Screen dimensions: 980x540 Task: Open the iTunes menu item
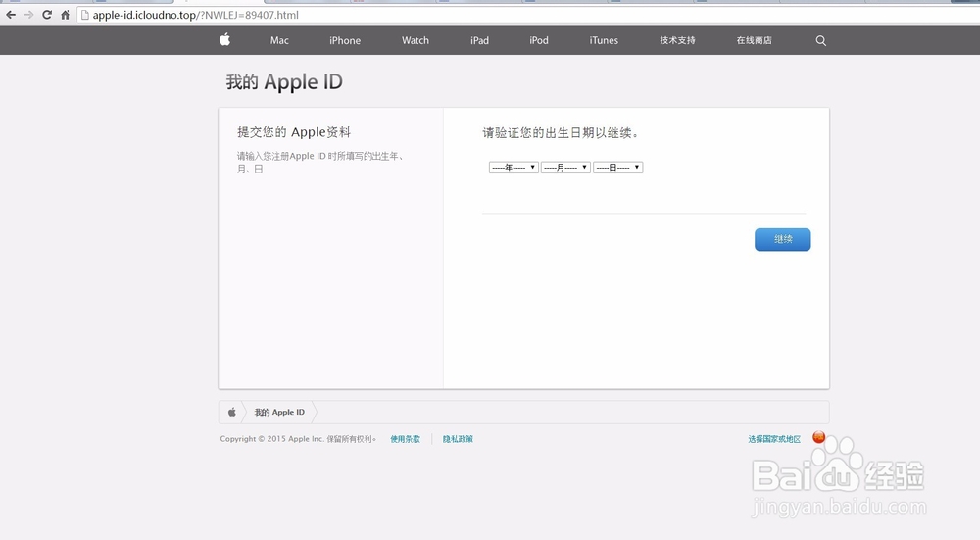click(x=604, y=40)
